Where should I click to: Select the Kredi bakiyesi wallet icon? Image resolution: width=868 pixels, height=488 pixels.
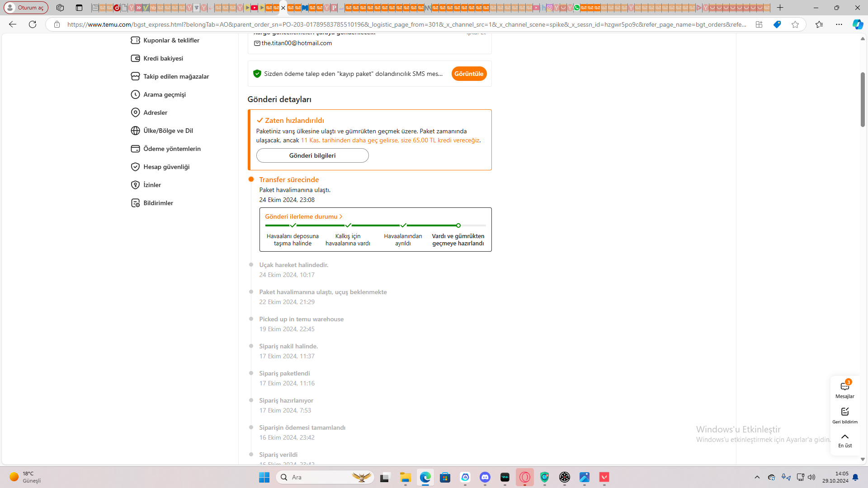click(135, 58)
